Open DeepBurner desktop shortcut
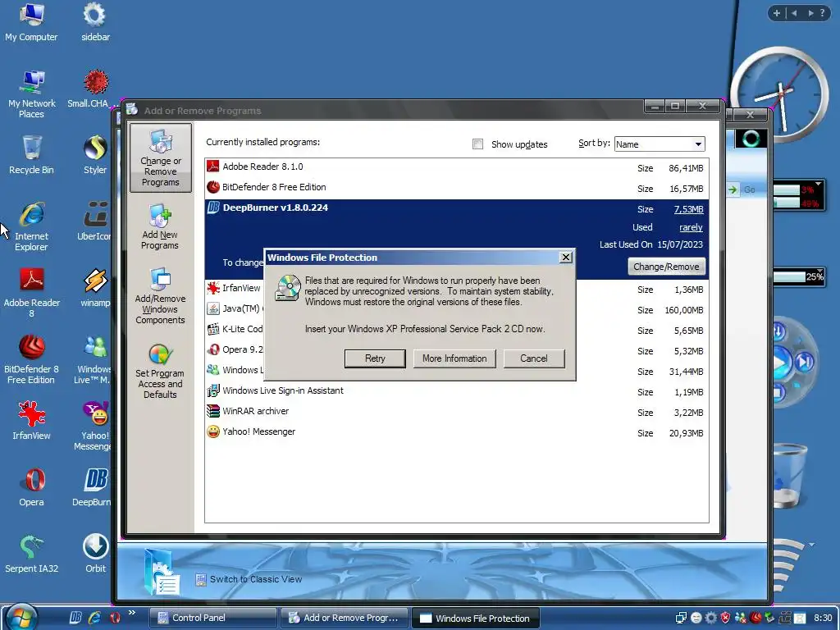The height and width of the screenshot is (630, 840). (x=92, y=487)
